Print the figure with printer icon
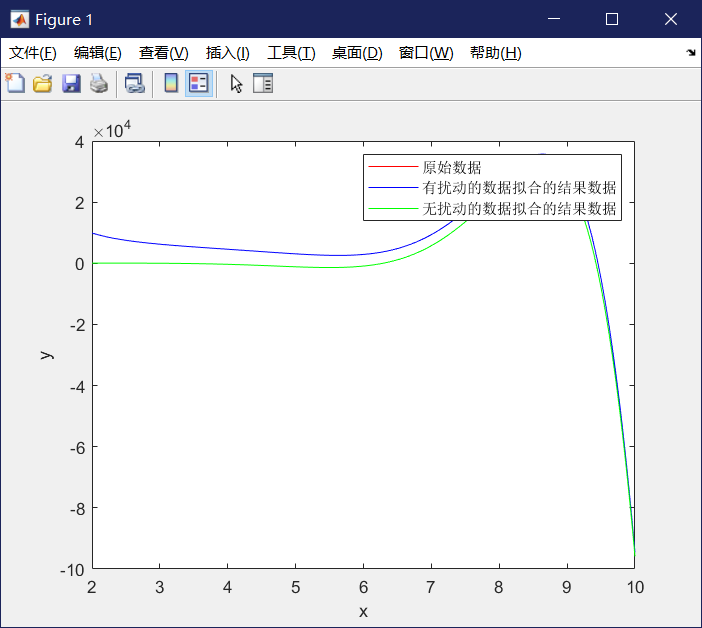The width and height of the screenshot is (702, 628). pyautogui.click(x=99, y=84)
